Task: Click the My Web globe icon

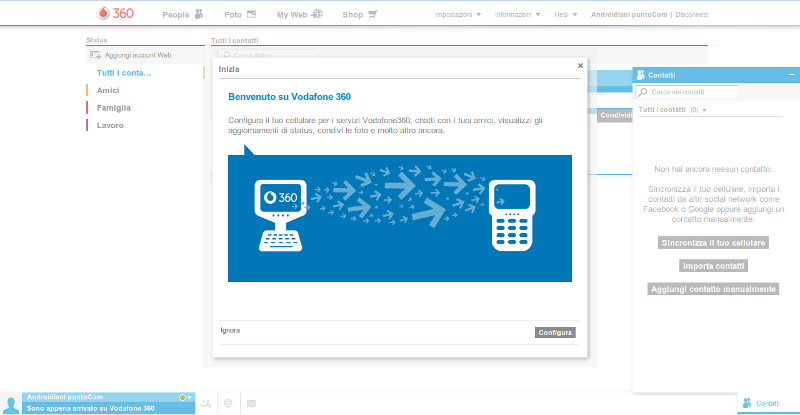Action: pos(317,15)
